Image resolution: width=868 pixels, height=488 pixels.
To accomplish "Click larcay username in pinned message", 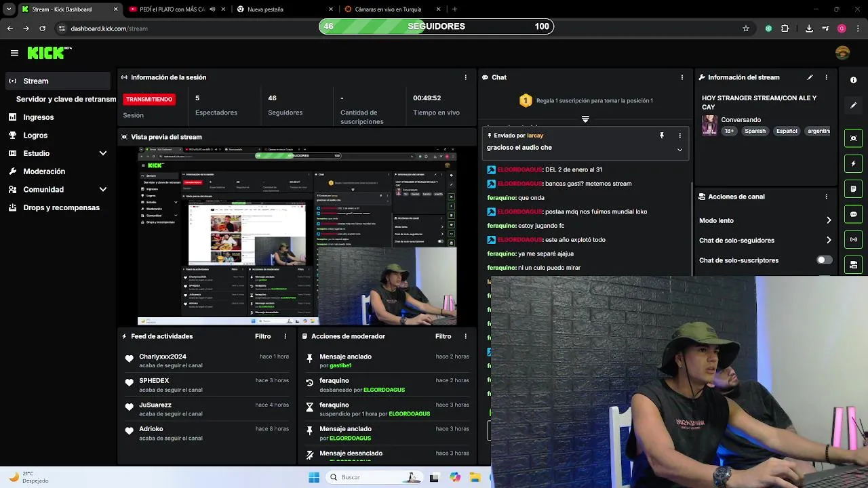I will pyautogui.click(x=535, y=136).
